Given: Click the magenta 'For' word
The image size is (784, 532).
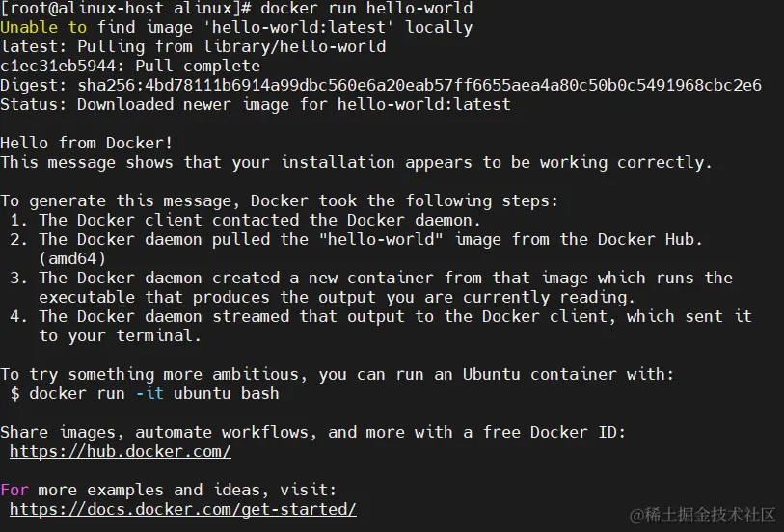Looking at the screenshot, I should click(14, 490).
